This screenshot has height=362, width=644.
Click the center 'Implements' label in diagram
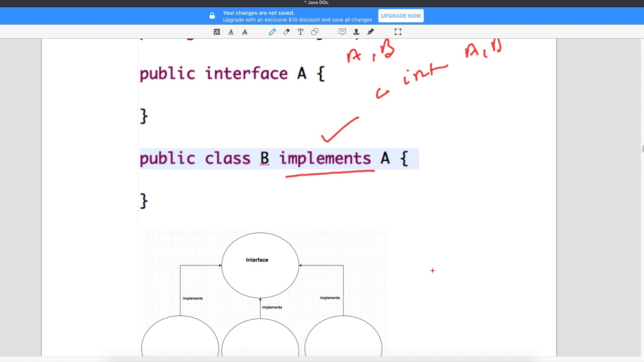(x=272, y=307)
